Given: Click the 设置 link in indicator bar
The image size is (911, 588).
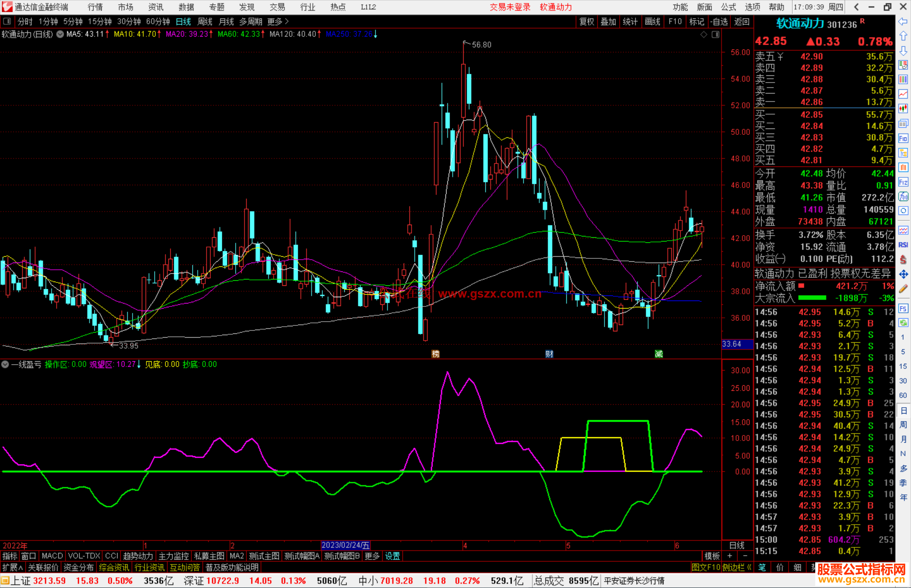Looking at the screenshot, I should (x=392, y=556).
